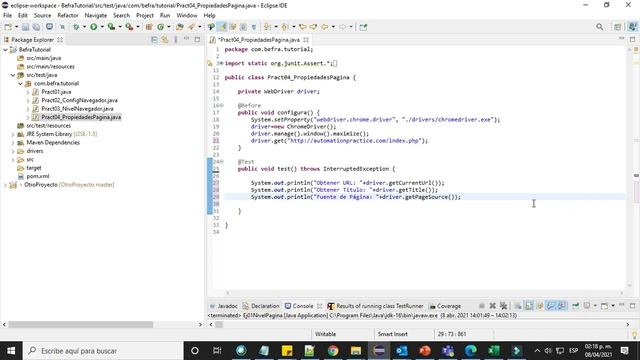The image size is (640, 360).
Task: Click the Windows search box
Action: (x=103, y=351)
